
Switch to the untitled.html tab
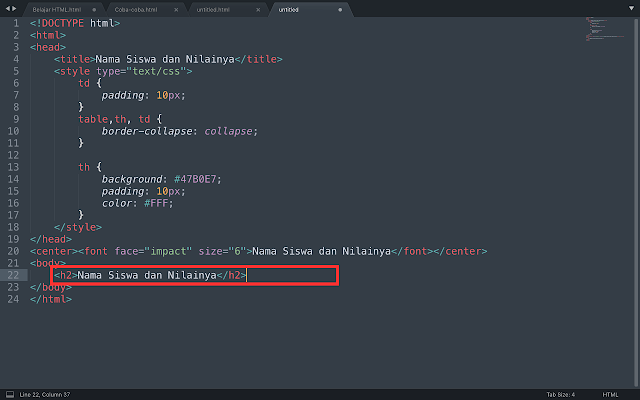click(217, 9)
